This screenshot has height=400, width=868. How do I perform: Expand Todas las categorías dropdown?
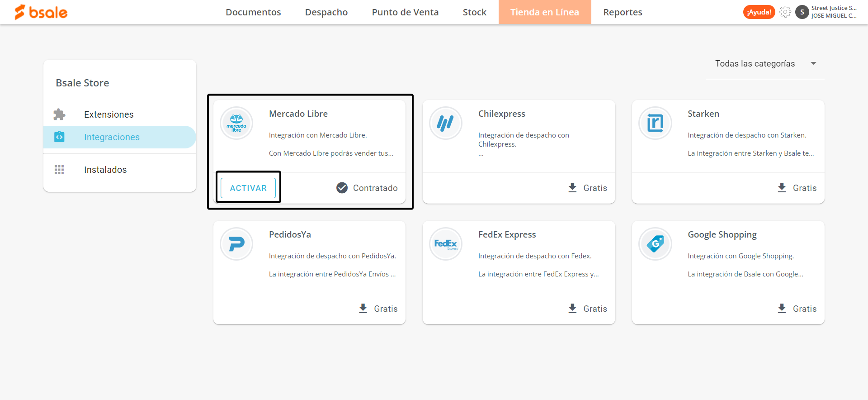point(765,64)
